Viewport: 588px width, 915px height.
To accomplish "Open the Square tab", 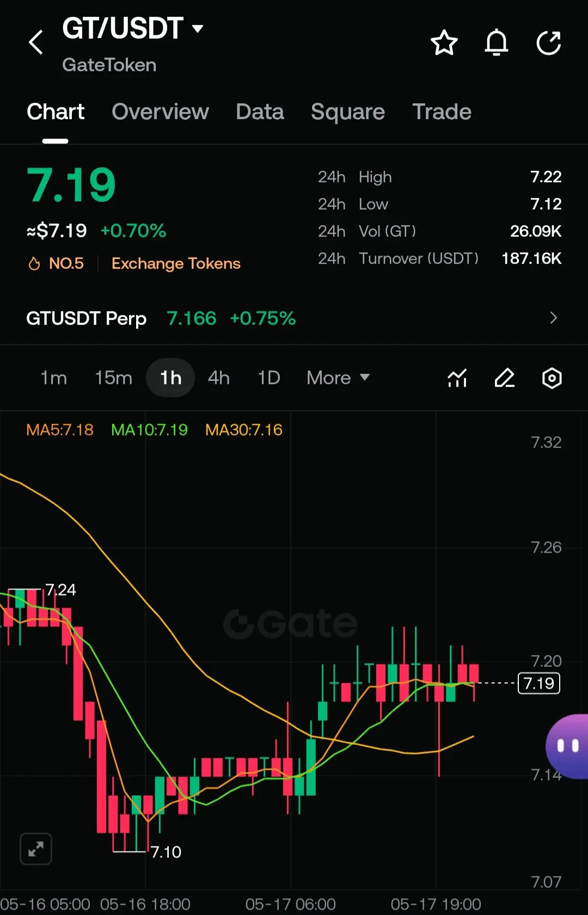I will click(348, 112).
